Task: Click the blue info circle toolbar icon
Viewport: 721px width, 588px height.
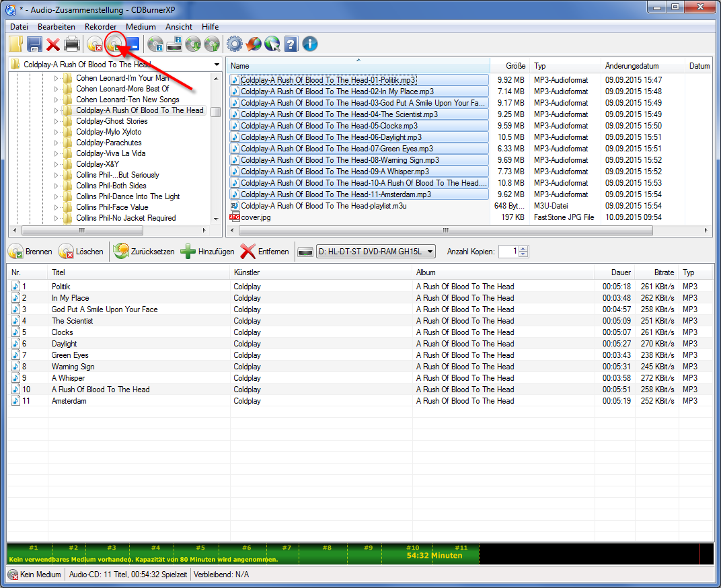Action: 310,44
